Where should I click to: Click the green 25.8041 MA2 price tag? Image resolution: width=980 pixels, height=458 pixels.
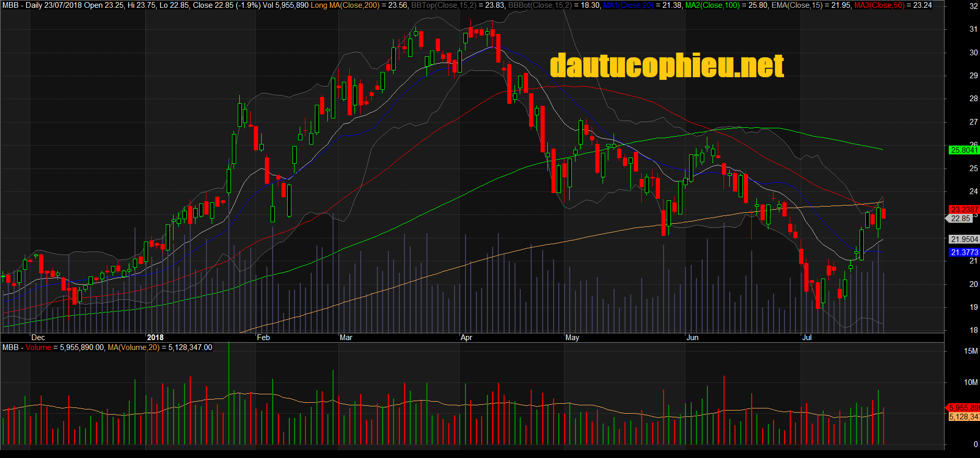pos(964,150)
